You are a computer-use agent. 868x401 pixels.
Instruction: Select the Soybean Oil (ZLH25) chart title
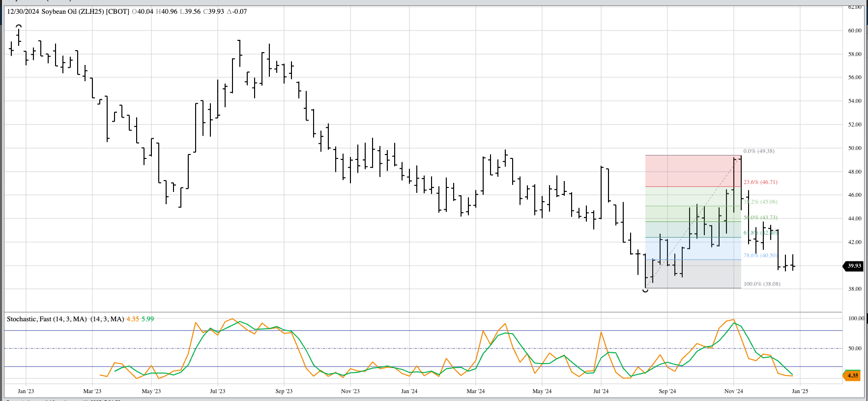[85, 11]
